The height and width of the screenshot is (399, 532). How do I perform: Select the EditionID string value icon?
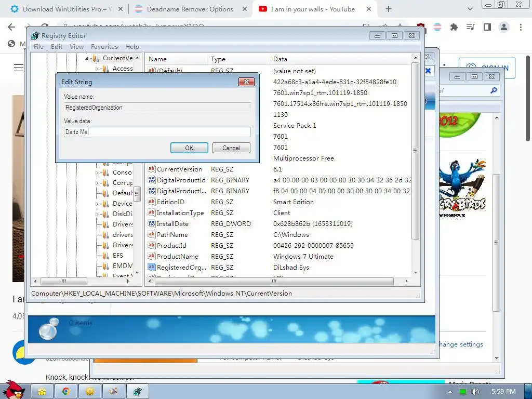pyautogui.click(x=151, y=202)
